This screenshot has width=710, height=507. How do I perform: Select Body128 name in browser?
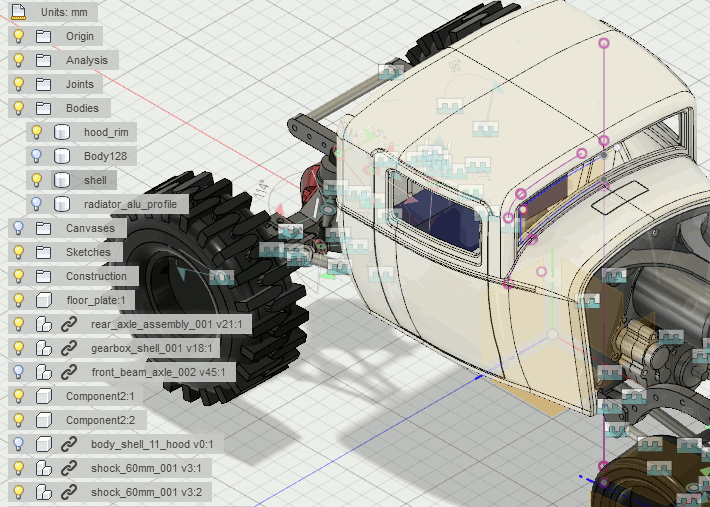[x=106, y=156]
